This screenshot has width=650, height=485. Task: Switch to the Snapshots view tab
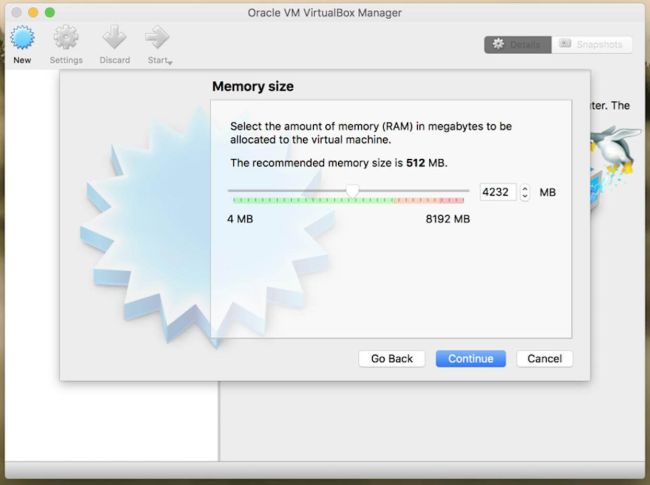(592, 44)
